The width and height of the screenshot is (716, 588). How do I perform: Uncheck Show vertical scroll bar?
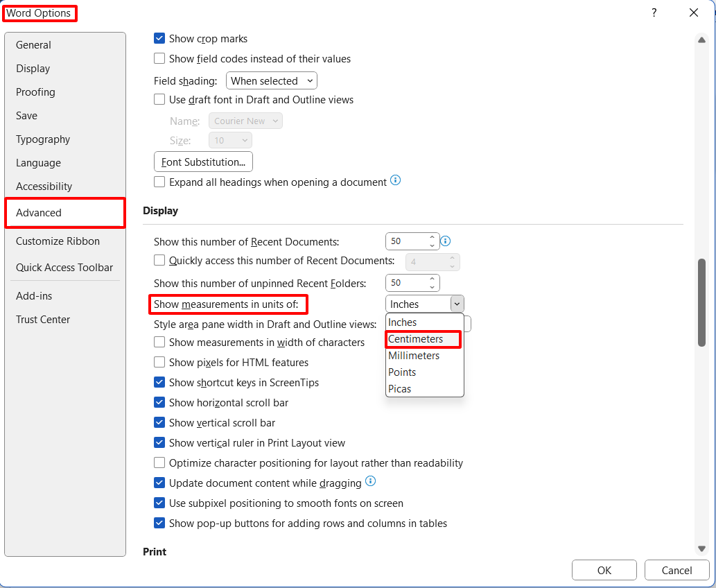pyautogui.click(x=159, y=422)
